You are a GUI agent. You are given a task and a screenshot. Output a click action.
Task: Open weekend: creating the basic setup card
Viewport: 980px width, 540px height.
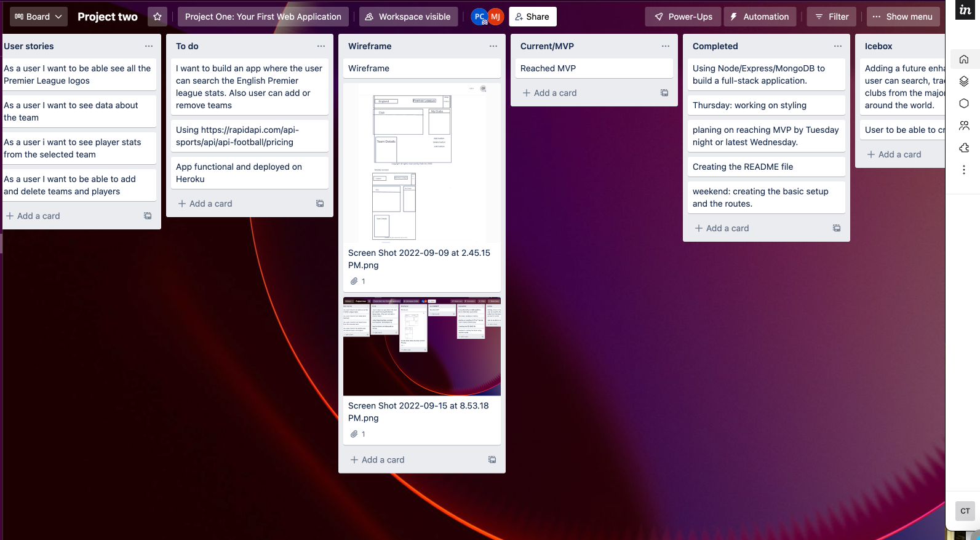click(x=767, y=197)
